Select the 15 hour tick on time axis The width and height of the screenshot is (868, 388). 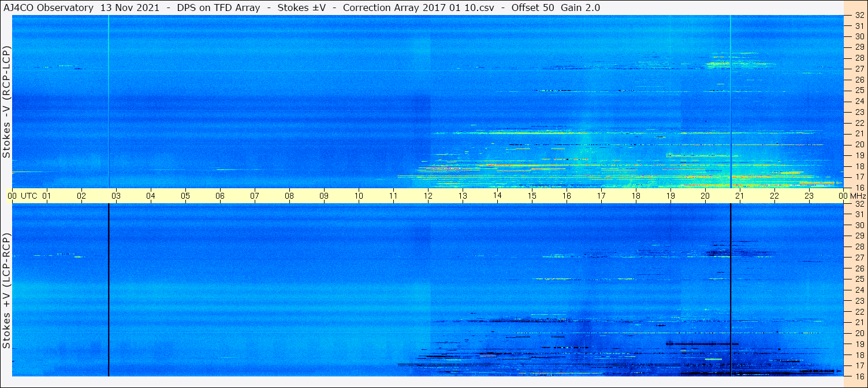click(x=532, y=196)
